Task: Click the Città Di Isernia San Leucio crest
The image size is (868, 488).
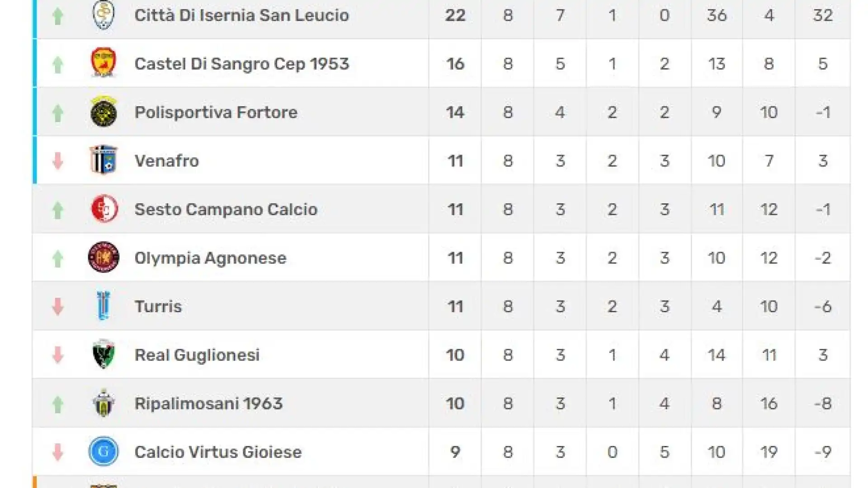Action: [x=104, y=15]
